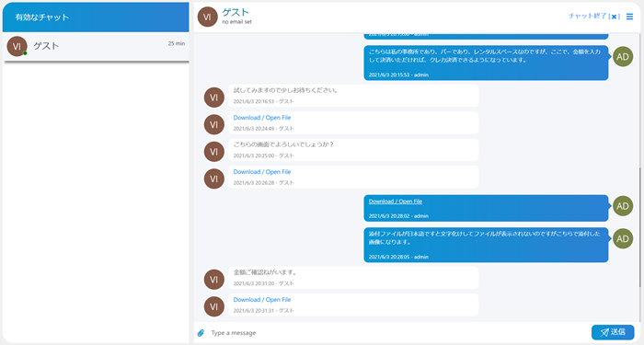Open the hamburger menu in chat header
This screenshot has width=644, height=345.
click(629, 17)
